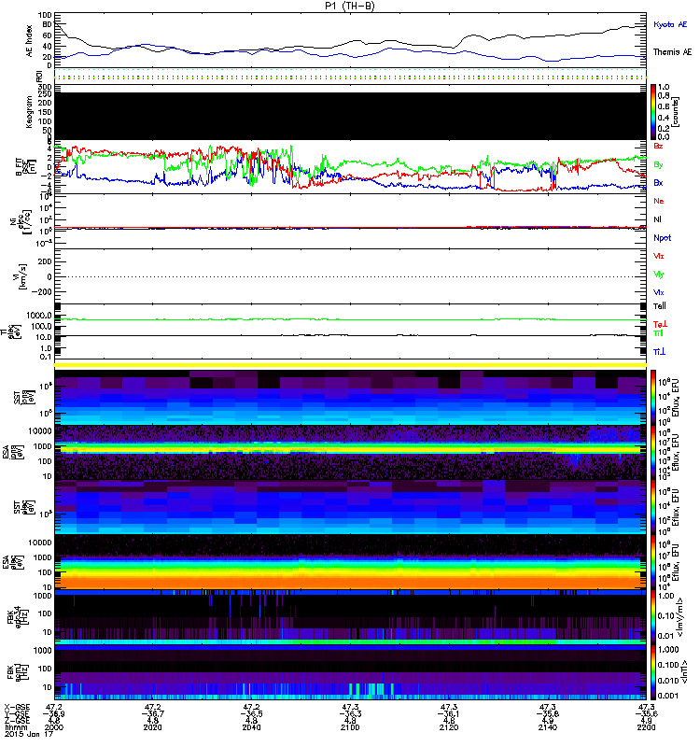Click the 2000 time tick label
This screenshot has height=747, width=700.
54,727
